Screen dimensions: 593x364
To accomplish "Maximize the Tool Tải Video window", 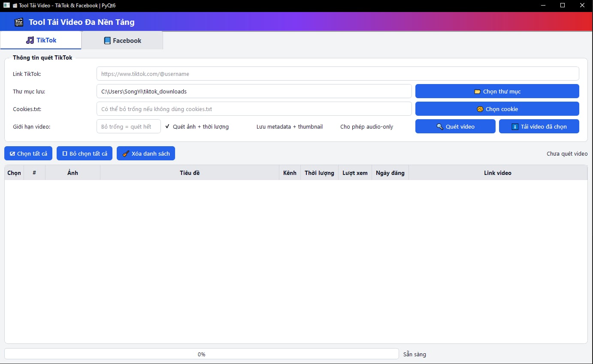I will pos(563,5).
